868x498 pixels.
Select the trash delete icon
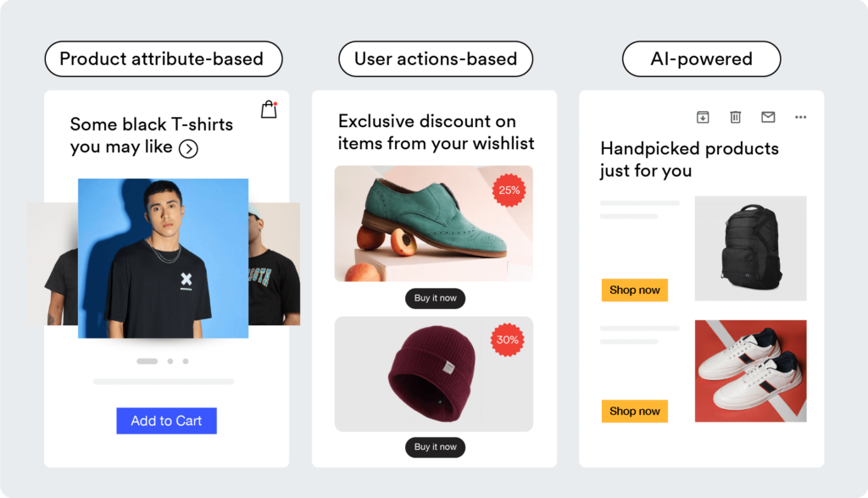[734, 117]
